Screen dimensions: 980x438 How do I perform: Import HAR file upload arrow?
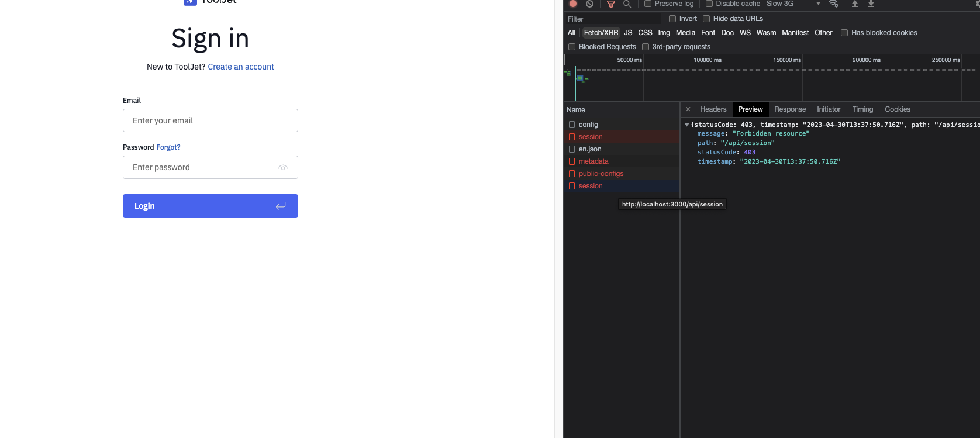pyautogui.click(x=854, y=4)
